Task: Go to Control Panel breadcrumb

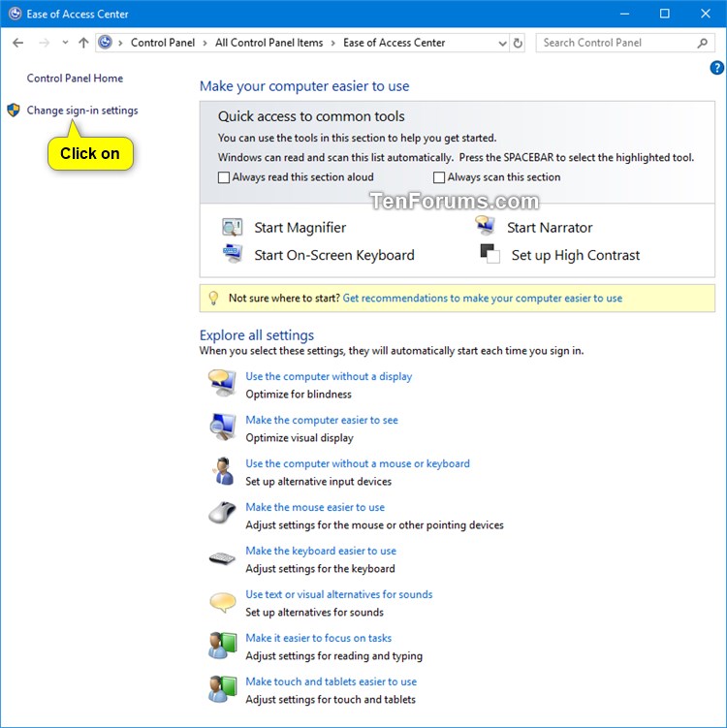Action: [x=163, y=43]
